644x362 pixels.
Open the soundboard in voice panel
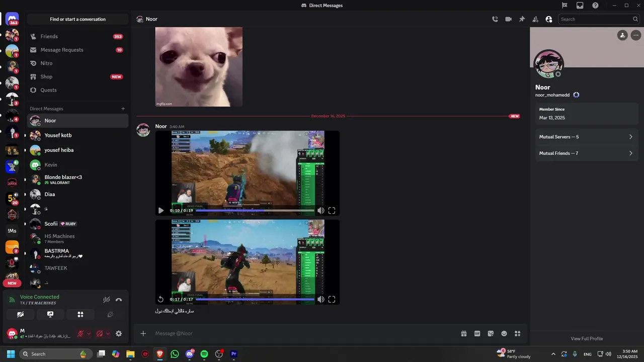(110, 314)
